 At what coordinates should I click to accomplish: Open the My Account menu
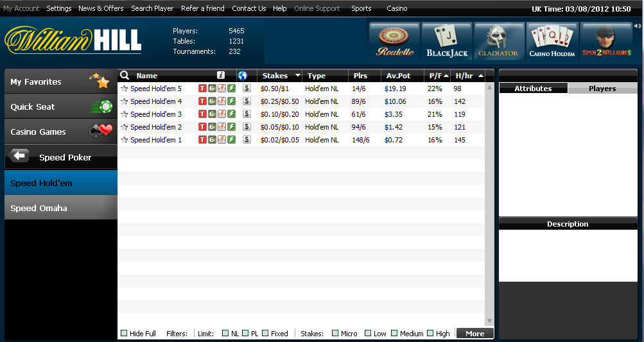pyautogui.click(x=21, y=8)
